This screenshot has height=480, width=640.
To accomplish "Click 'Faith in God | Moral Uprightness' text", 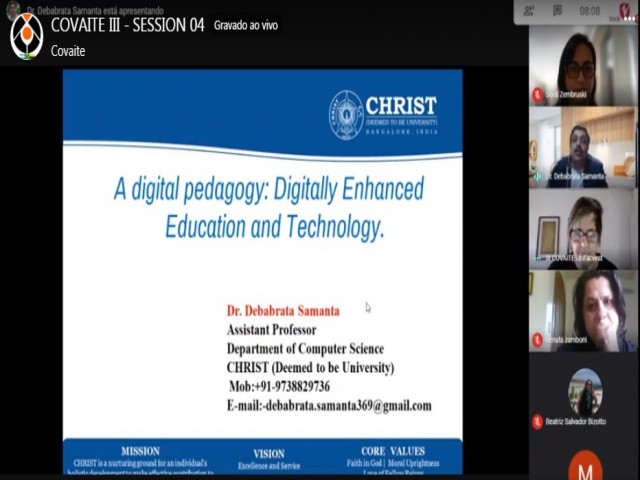I will point(393,463).
